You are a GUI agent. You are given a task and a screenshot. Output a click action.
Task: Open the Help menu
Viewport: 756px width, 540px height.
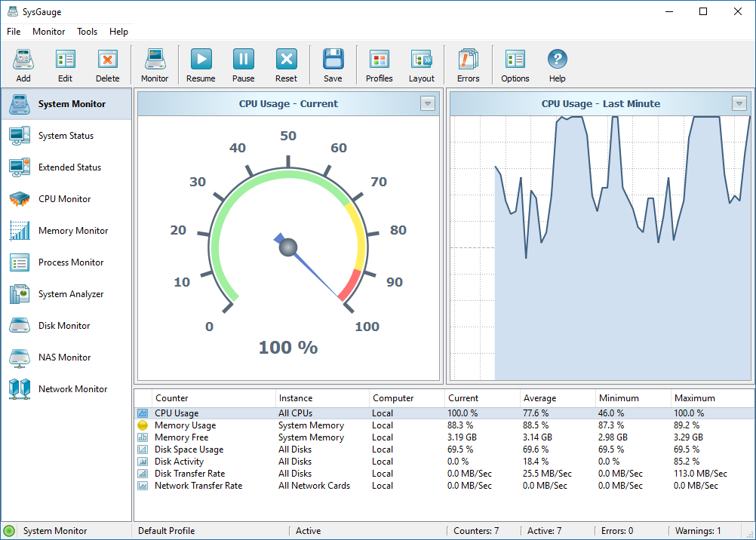(x=118, y=32)
